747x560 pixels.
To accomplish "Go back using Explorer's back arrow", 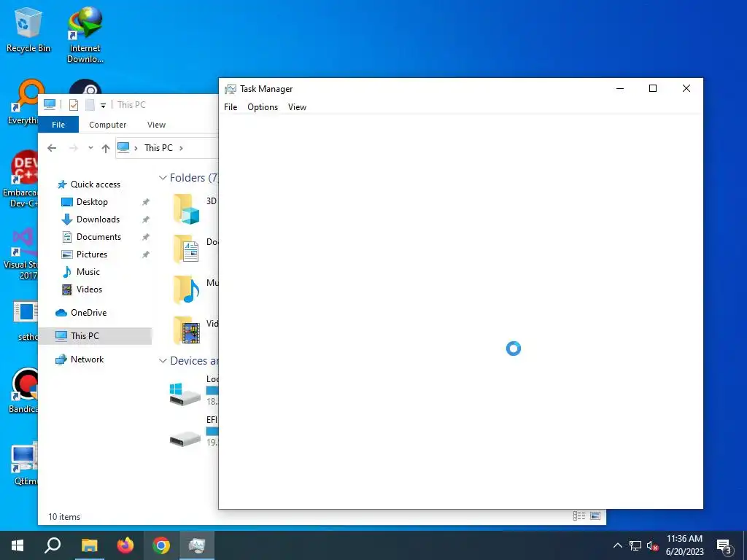I will (52, 148).
